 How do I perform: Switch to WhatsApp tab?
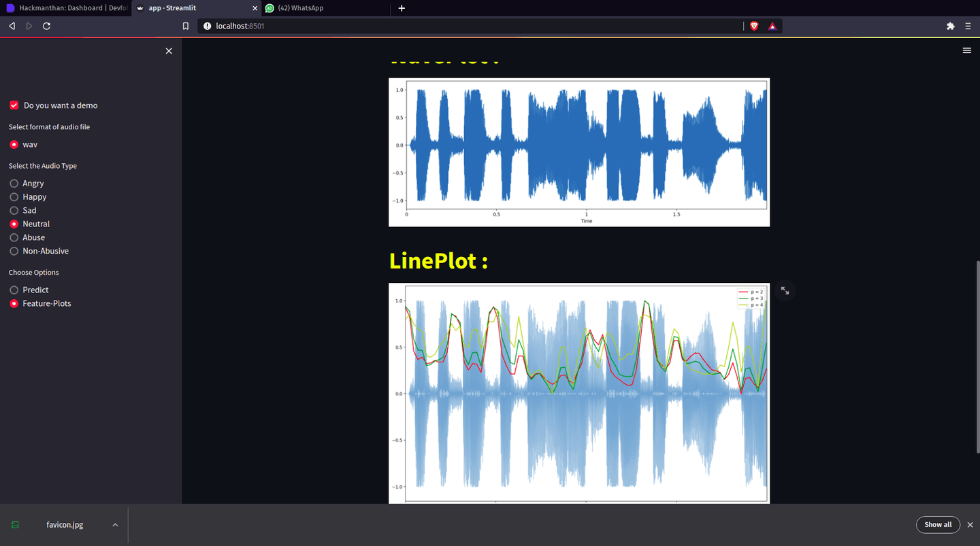(x=325, y=8)
